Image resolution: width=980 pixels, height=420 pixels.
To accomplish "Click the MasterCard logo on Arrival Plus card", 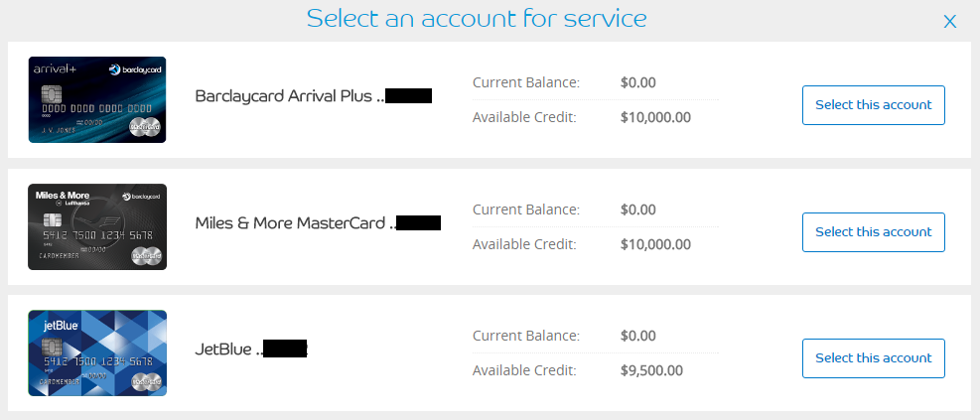I will 144,127.
